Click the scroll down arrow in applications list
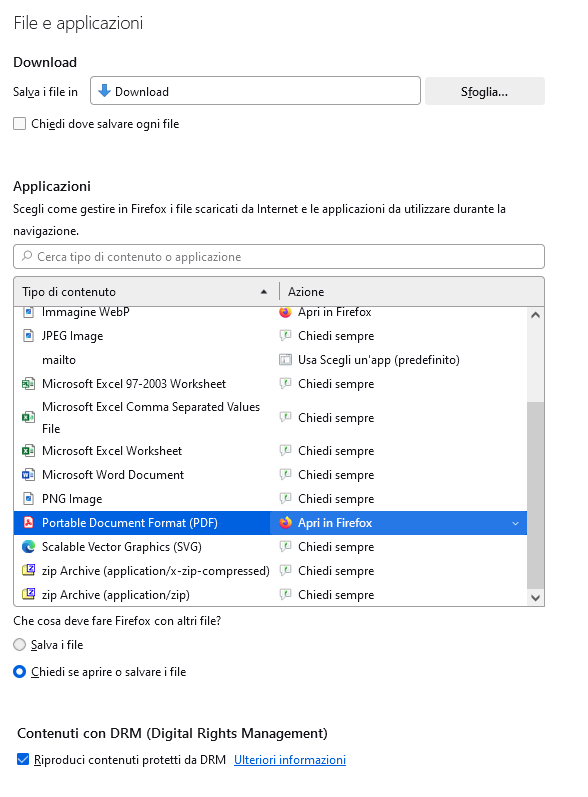This screenshot has height=797, width=588. tap(535, 597)
